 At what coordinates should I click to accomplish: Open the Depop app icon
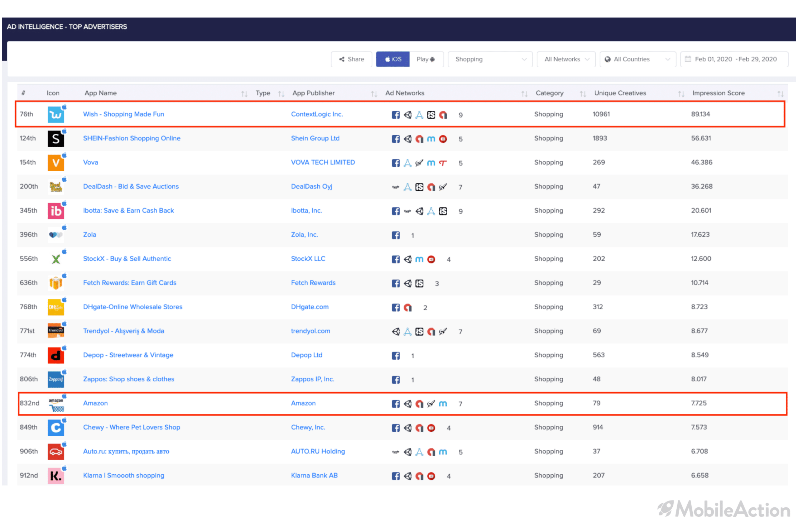[56, 356]
